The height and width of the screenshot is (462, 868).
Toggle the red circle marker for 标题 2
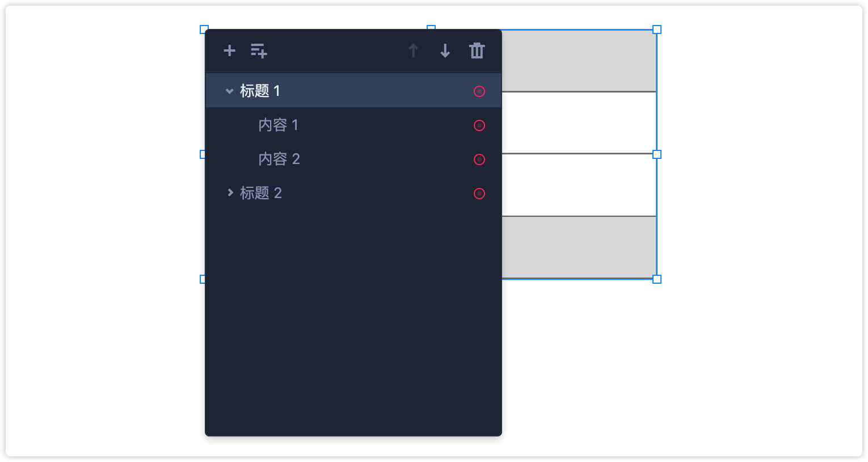tap(479, 194)
